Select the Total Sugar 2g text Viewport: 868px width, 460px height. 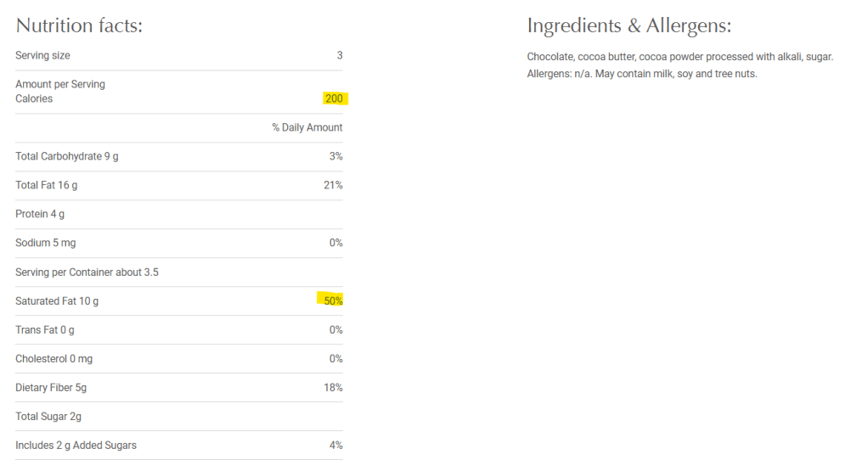48,417
